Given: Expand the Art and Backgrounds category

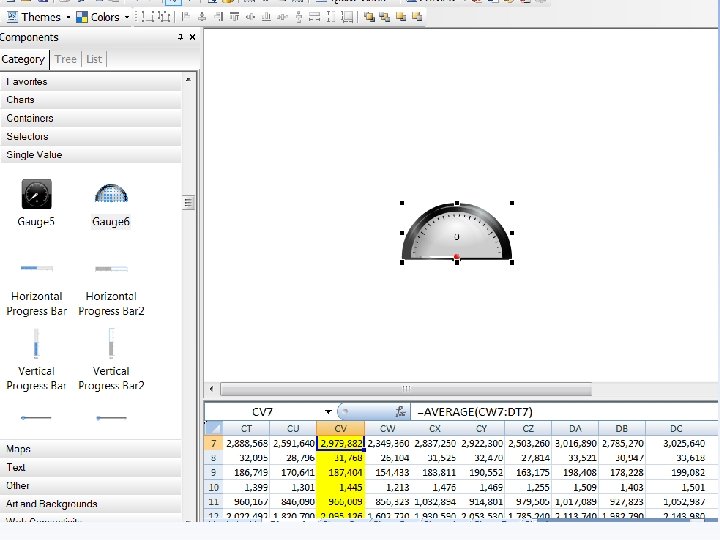Looking at the screenshot, I should 91,504.
